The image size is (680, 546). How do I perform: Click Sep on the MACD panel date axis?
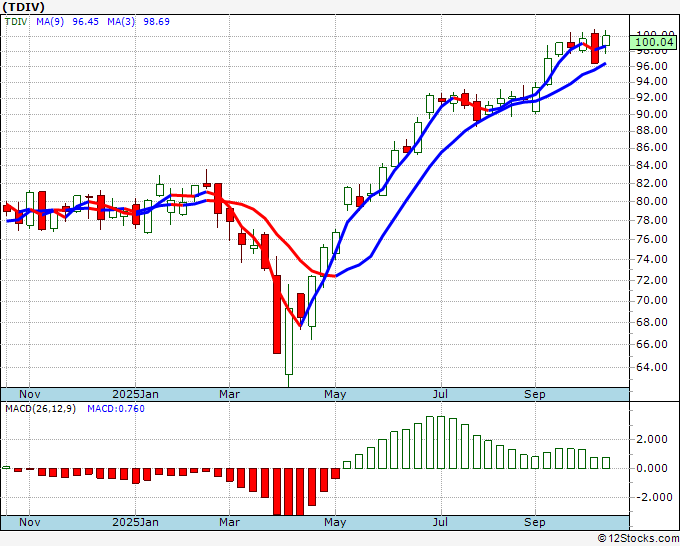point(535,522)
